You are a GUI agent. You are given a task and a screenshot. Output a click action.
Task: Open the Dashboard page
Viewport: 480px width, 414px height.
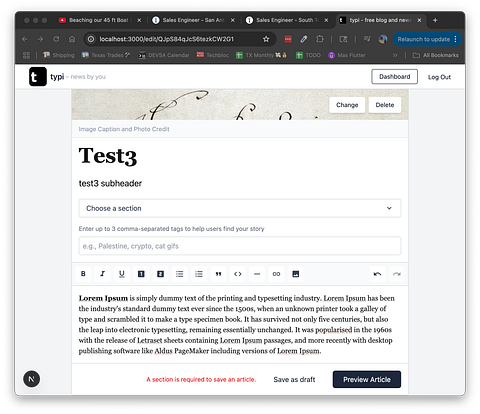395,77
